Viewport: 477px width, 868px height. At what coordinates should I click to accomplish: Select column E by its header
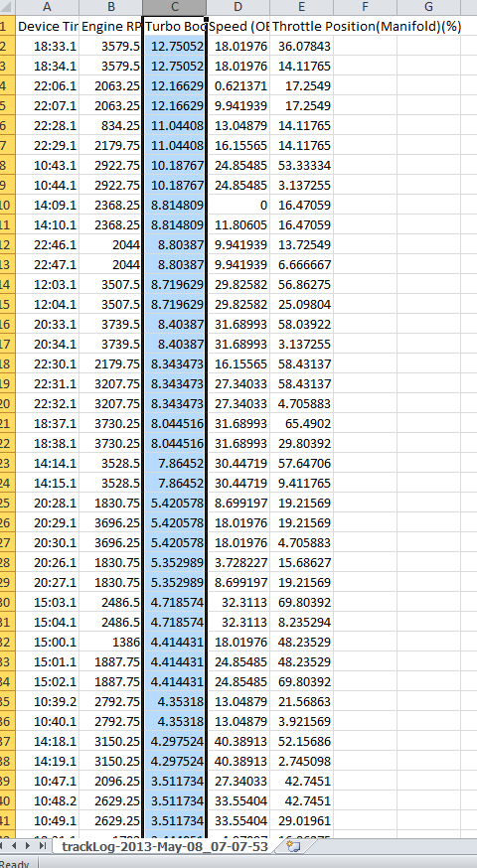coord(301,7)
